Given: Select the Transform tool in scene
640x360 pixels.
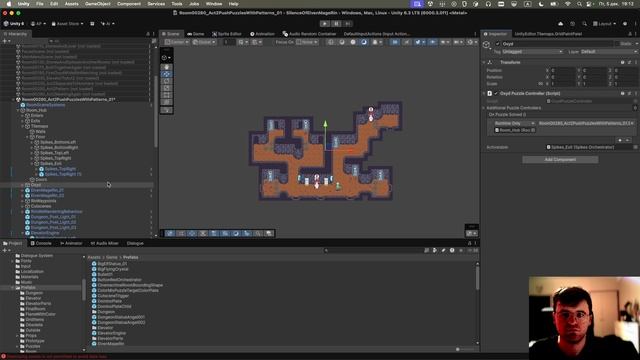Looking at the screenshot, I should point(167,102).
